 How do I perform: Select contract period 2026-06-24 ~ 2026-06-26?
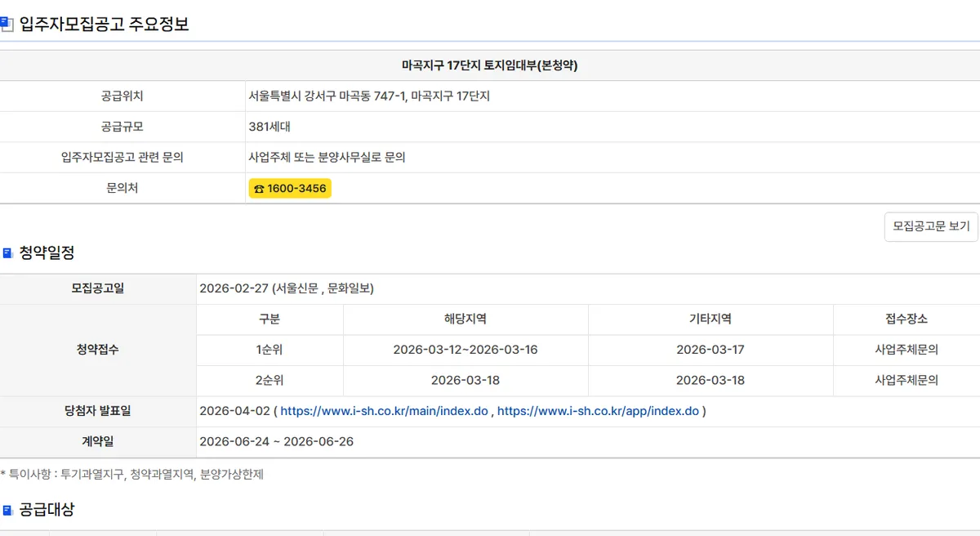(x=277, y=442)
